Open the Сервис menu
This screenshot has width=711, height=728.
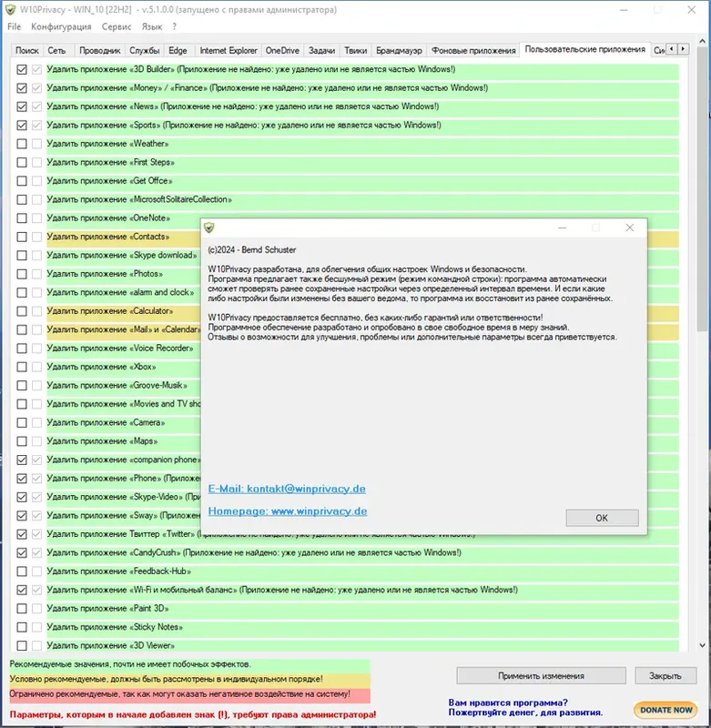[117, 27]
